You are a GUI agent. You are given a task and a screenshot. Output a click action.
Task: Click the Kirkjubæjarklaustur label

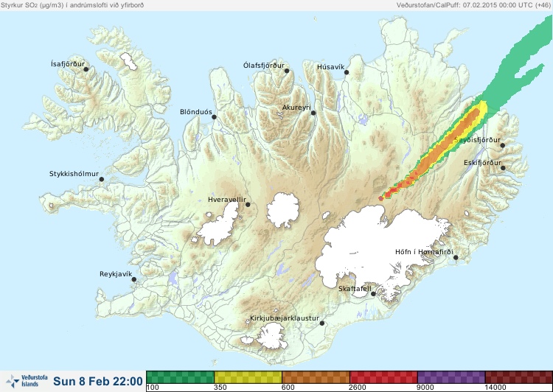pyautogui.click(x=285, y=318)
